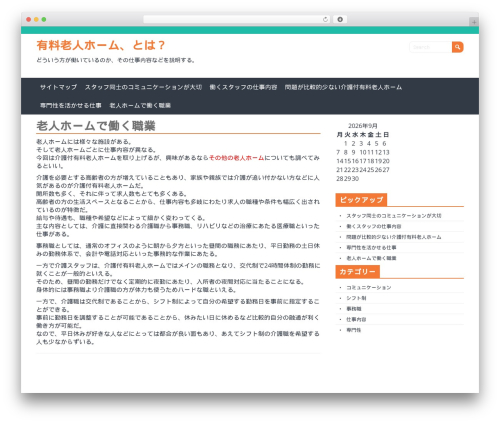500x423 pixels.
Task: Follow the red その他の老人ホーム link
Action: pyautogui.click(x=236, y=158)
